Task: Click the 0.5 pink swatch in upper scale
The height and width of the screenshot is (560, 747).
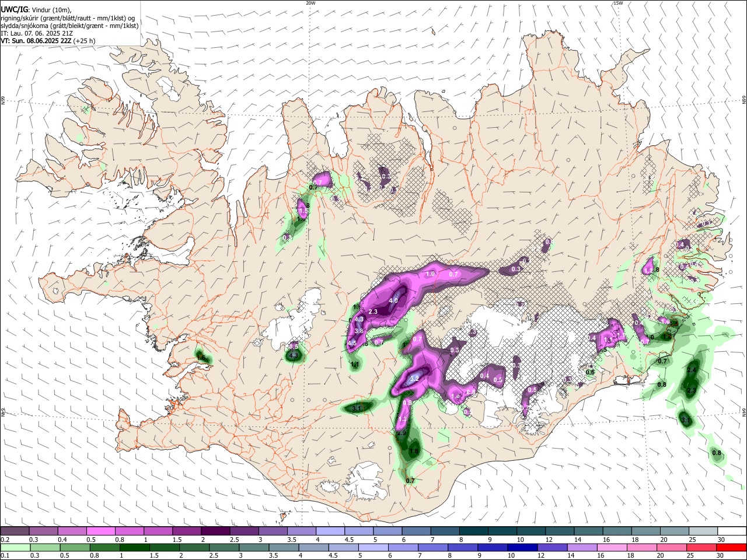Action: pos(100,531)
